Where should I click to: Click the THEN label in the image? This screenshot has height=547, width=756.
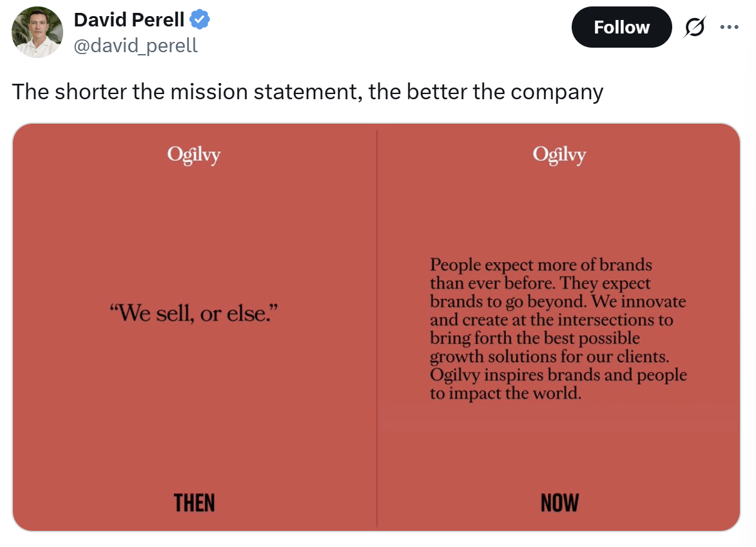tap(194, 503)
